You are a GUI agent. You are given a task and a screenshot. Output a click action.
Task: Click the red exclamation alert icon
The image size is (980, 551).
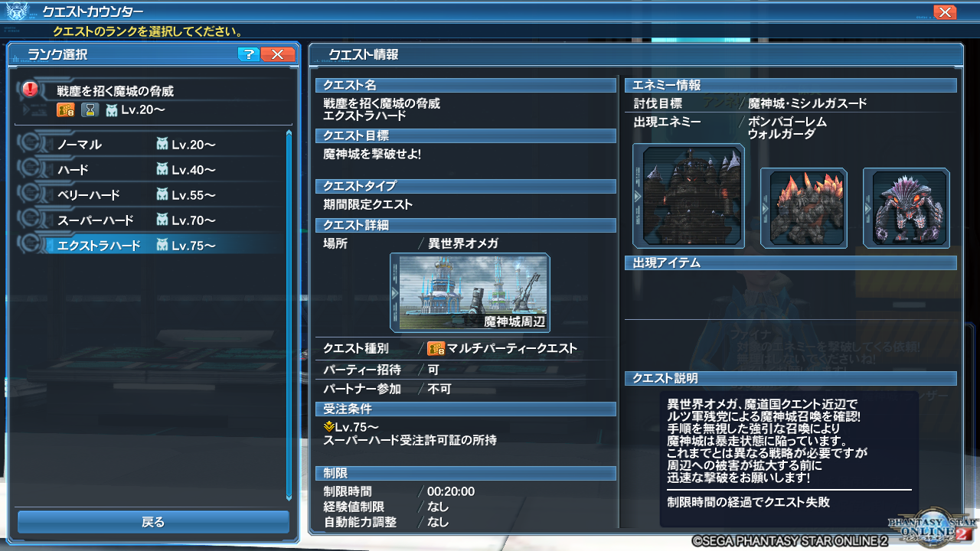coord(31,90)
